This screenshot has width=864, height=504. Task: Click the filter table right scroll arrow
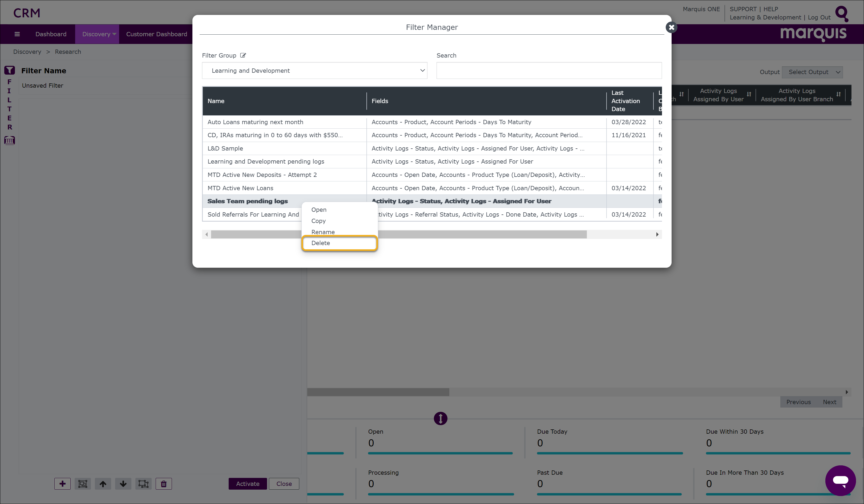(657, 234)
